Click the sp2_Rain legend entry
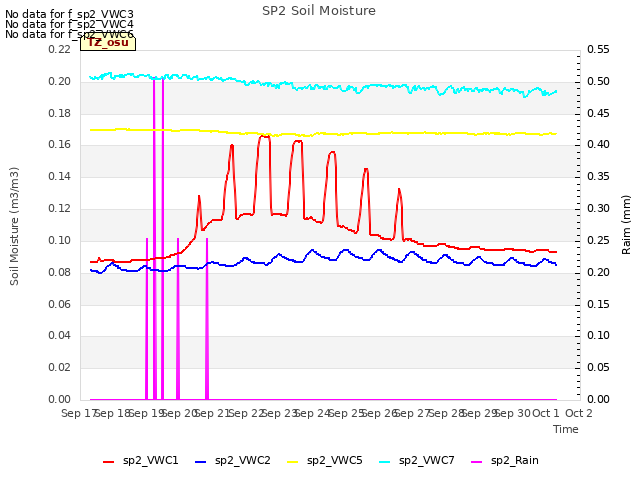The height and width of the screenshot is (480, 640). coord(505,461)
